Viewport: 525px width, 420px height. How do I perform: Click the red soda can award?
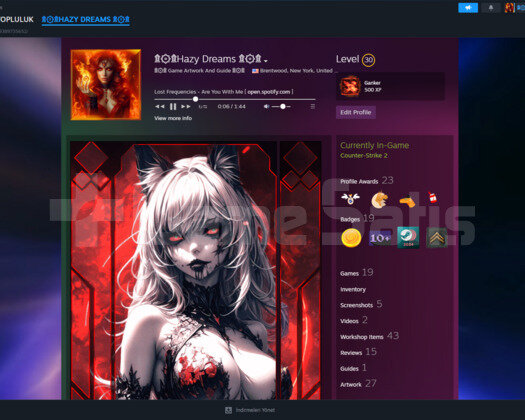pyautogui.click(x=433, y=197)
